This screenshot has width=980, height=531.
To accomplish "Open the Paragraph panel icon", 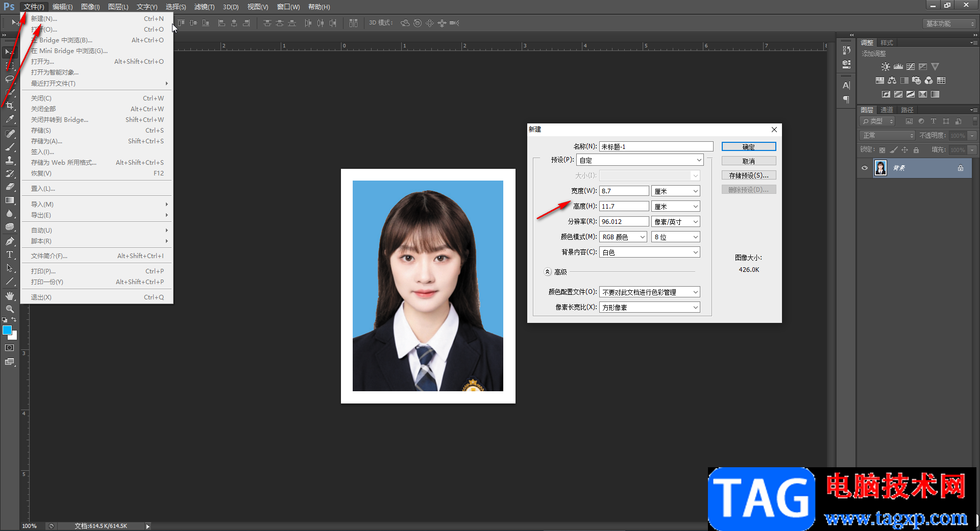I will (x=847, y=99).
